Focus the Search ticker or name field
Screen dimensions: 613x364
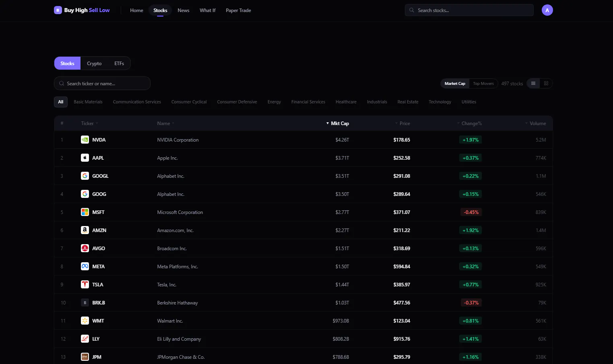click(102, 83)
